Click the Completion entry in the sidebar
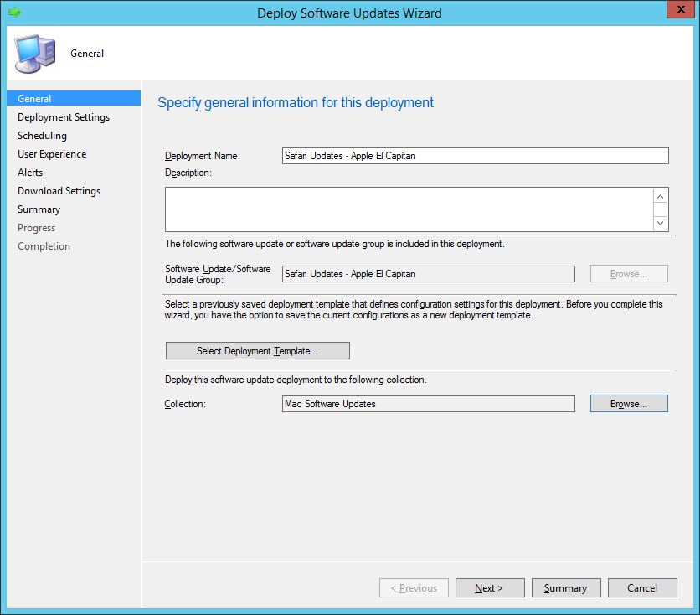The height and width of the screenshot is (615, 700). coord(44,245)
